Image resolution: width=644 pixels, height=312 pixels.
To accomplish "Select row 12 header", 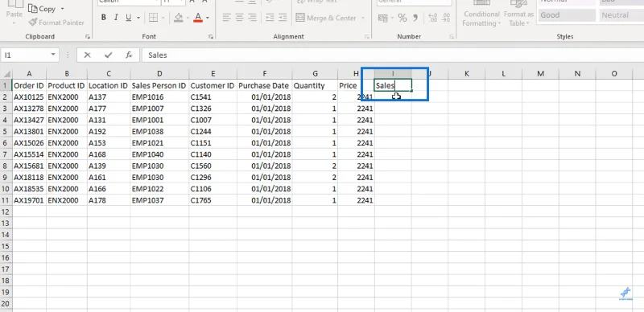I will [6, 211].
